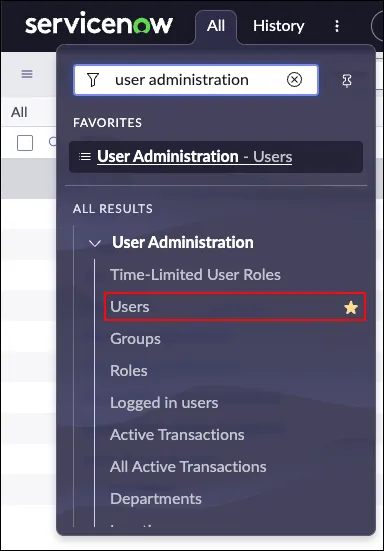Open the History tab
The image size is (384, 551).
pyautogui.click(x=279, y=26)
